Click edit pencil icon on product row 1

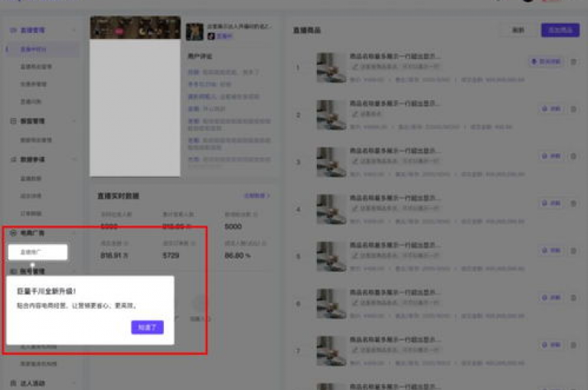pos(354,67)
